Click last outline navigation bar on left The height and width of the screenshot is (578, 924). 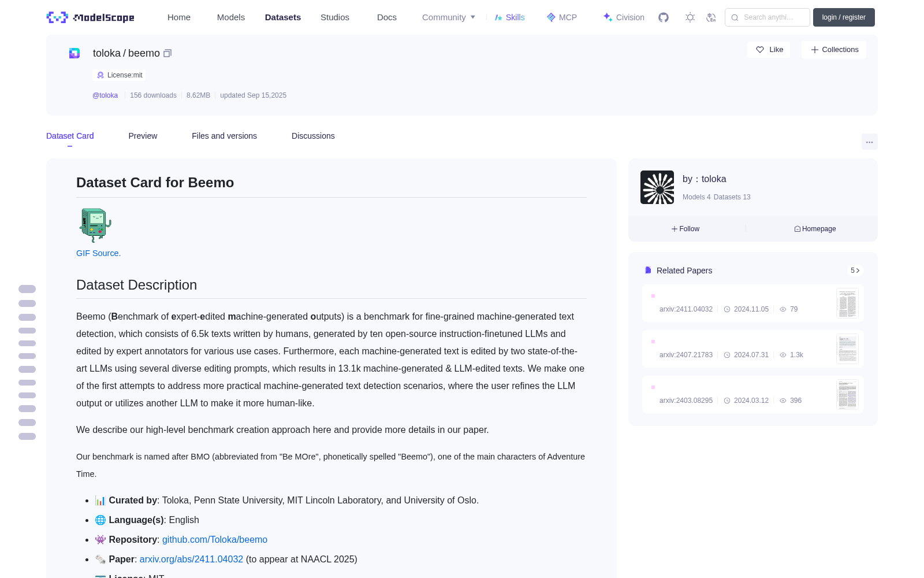27,436
